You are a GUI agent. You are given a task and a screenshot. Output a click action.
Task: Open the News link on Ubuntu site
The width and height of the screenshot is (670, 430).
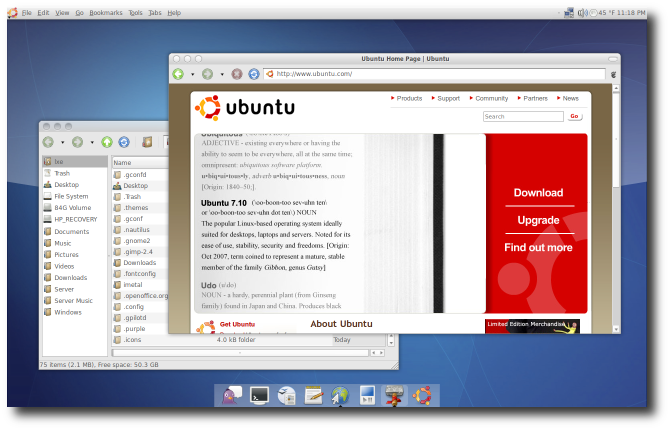click(x=568, y=98)
